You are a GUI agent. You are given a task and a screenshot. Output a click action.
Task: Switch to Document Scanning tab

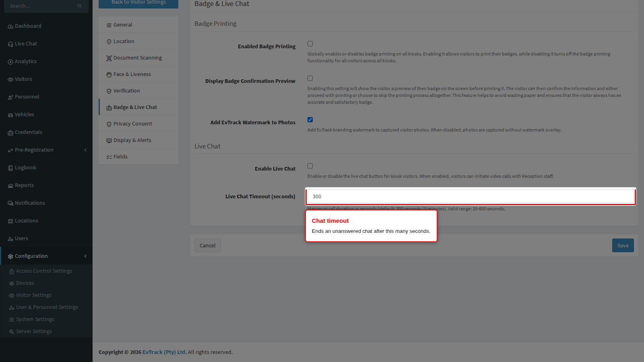(139, 58)
